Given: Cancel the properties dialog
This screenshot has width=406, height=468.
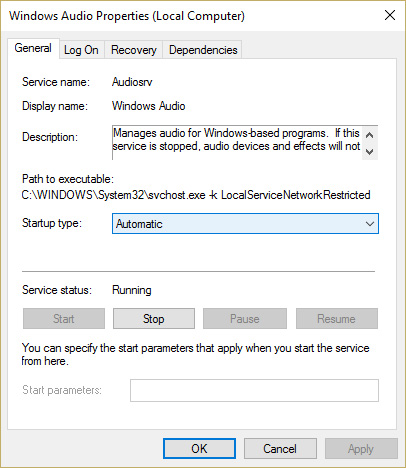Looking at the screenshot, I should click(280, 449).
